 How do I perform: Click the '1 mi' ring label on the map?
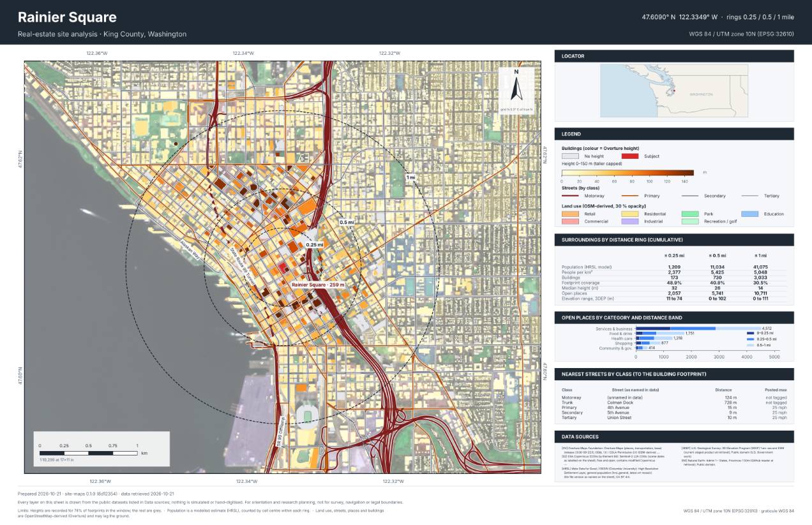coord(412,177)
